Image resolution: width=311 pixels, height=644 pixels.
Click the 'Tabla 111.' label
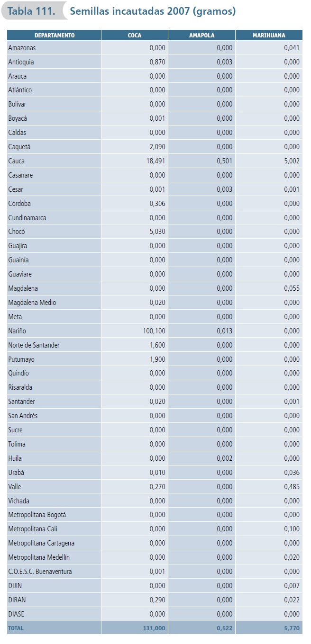pos(31,11)
